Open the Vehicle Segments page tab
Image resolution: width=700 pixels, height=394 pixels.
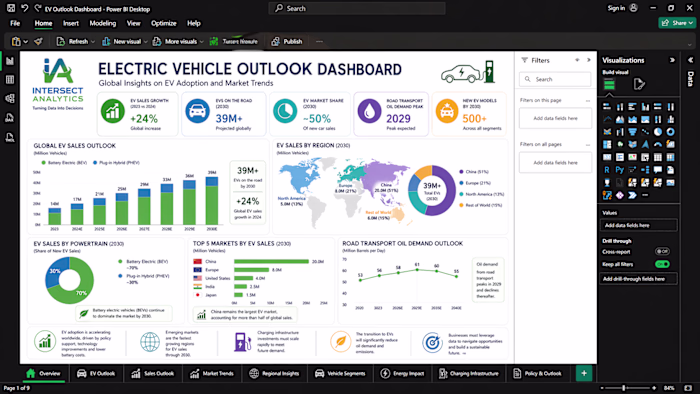tap(340, 373)
